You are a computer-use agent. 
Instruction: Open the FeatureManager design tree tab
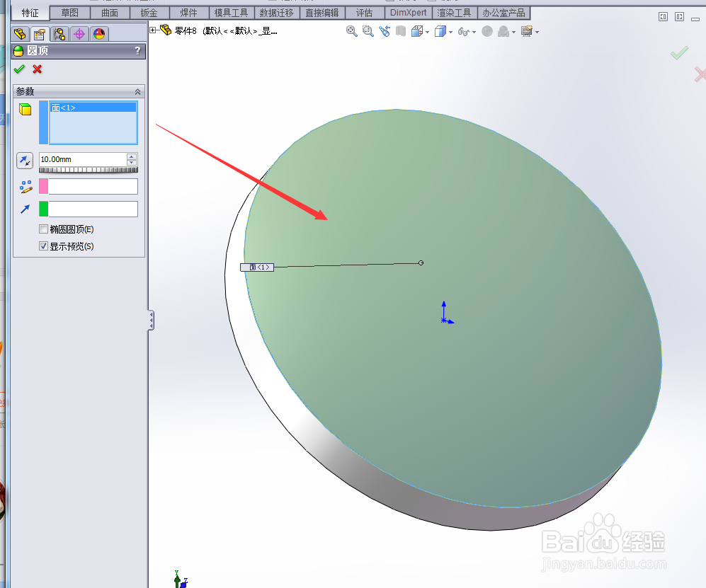[20, 34]
